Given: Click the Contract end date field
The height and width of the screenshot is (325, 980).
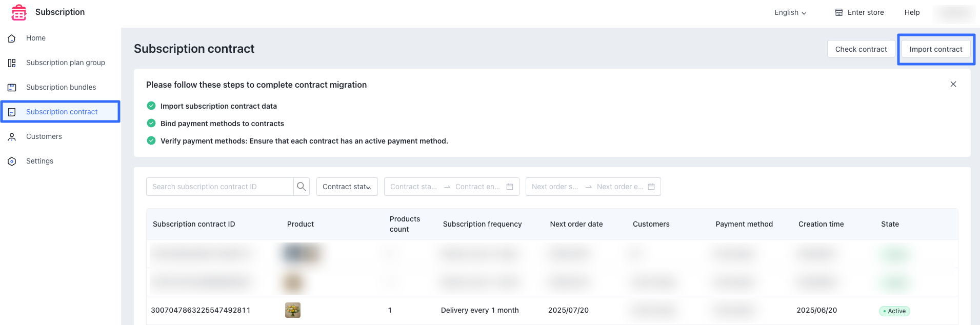Looking at the screenshot, I should (x=477, y=187).
